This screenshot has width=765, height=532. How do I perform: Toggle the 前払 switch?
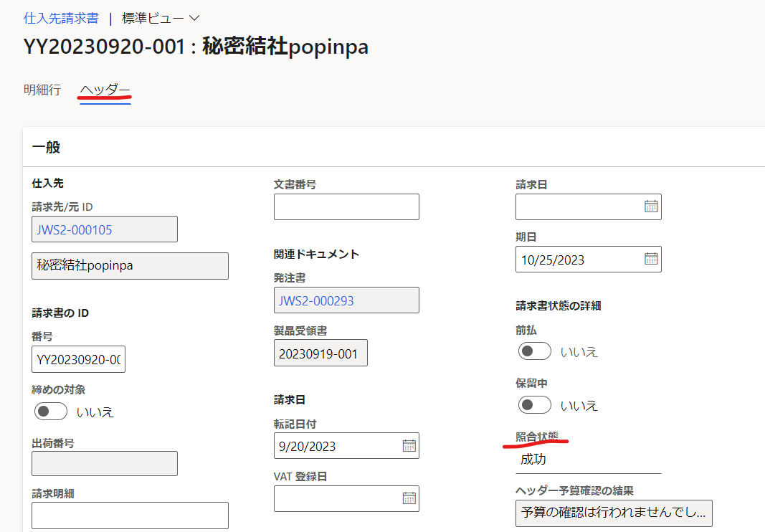(535, 351)
